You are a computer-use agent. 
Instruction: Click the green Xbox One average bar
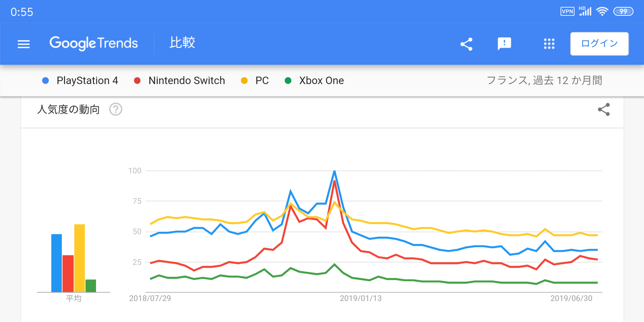pyautogui.click(x=91, y=286)
